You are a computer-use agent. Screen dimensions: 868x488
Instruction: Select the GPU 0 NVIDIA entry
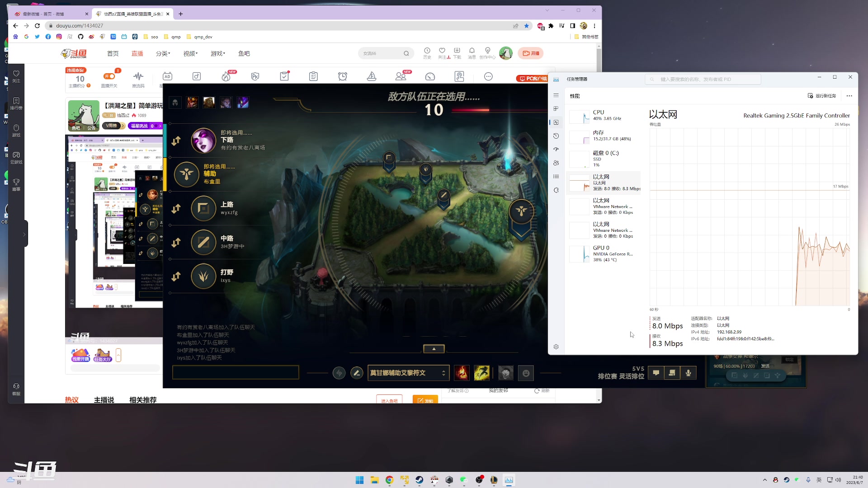coord(604,253)
